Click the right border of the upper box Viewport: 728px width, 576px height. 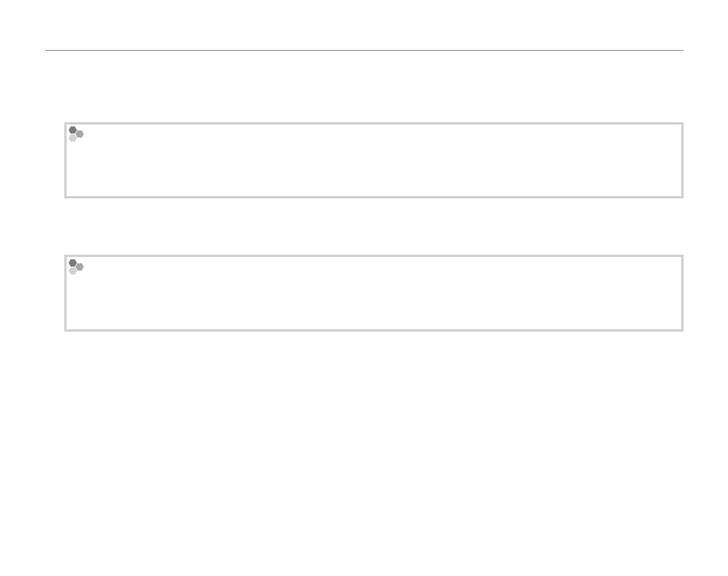[682, 160]
